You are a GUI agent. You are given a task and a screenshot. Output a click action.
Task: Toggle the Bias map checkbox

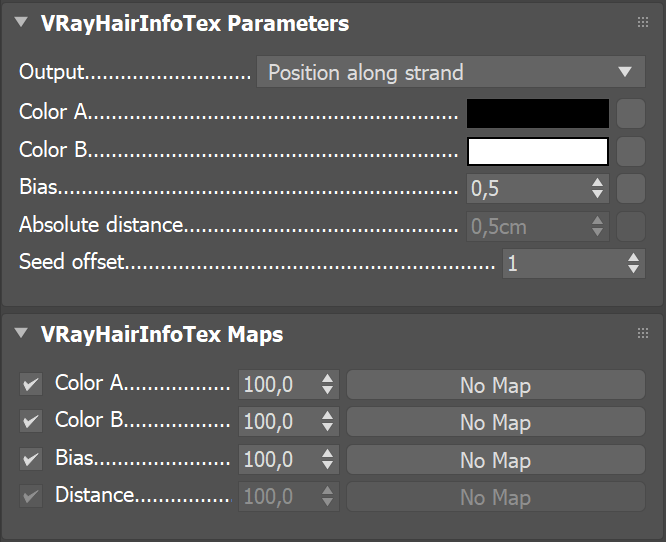tap(31, 459)
